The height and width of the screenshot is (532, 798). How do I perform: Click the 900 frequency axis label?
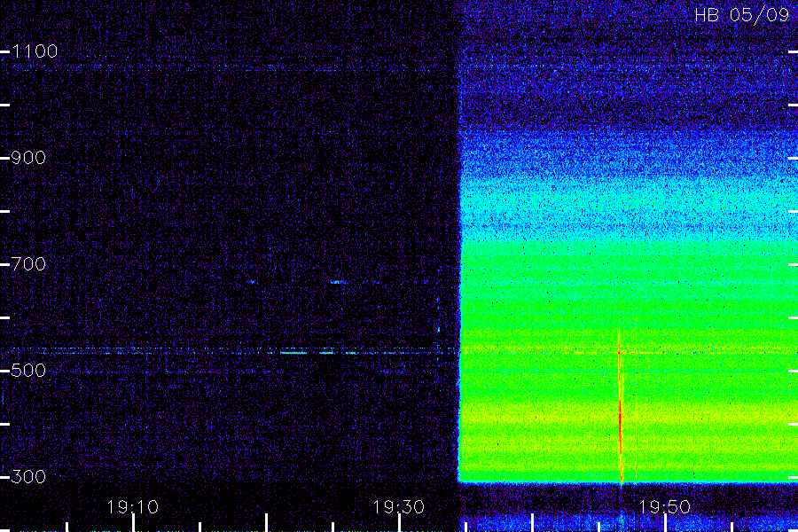(x=28, y=158)
